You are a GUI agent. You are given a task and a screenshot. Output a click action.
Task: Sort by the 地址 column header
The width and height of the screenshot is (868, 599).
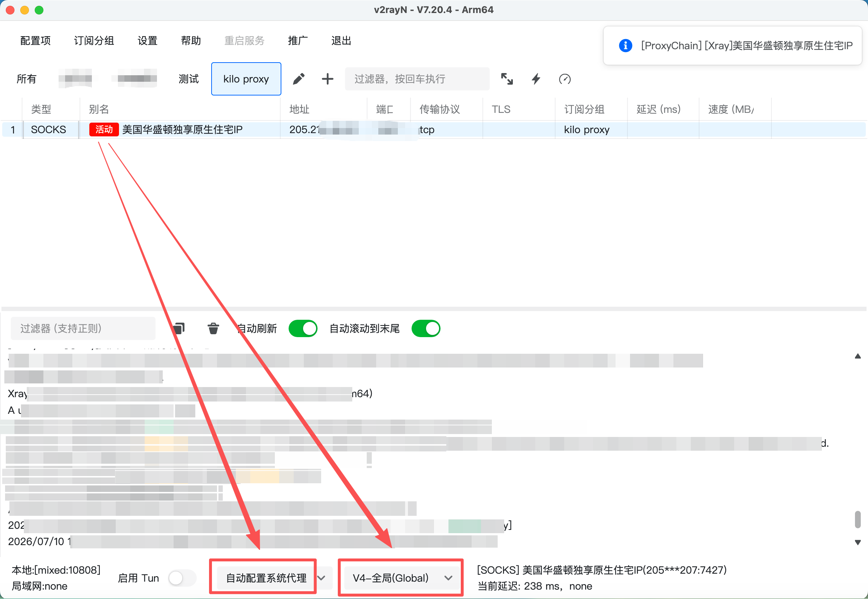point(323,109)
